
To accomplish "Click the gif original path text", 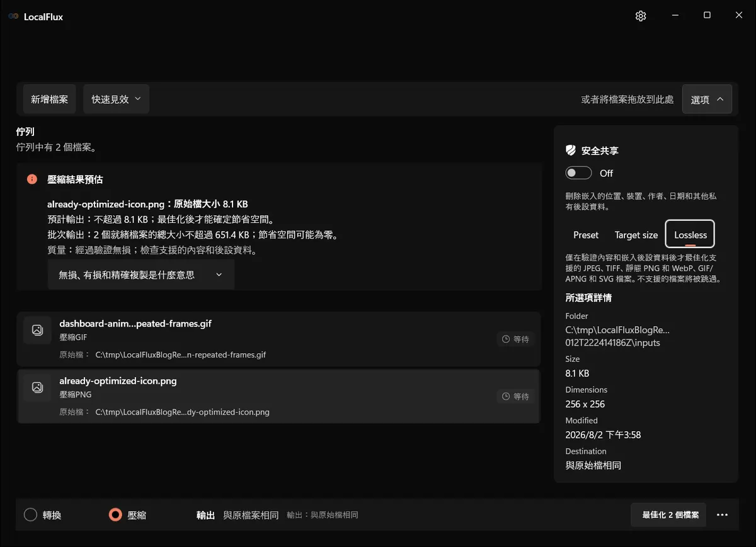I will click(181, 354).
